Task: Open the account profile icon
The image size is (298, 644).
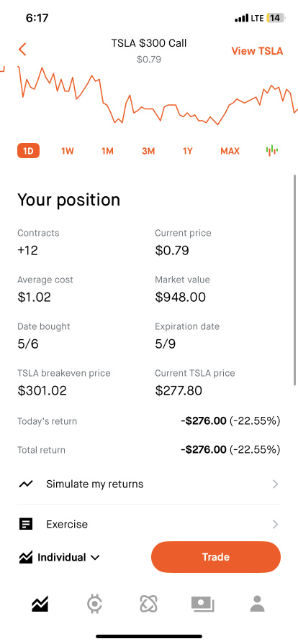Action: [x=257, y=604]
